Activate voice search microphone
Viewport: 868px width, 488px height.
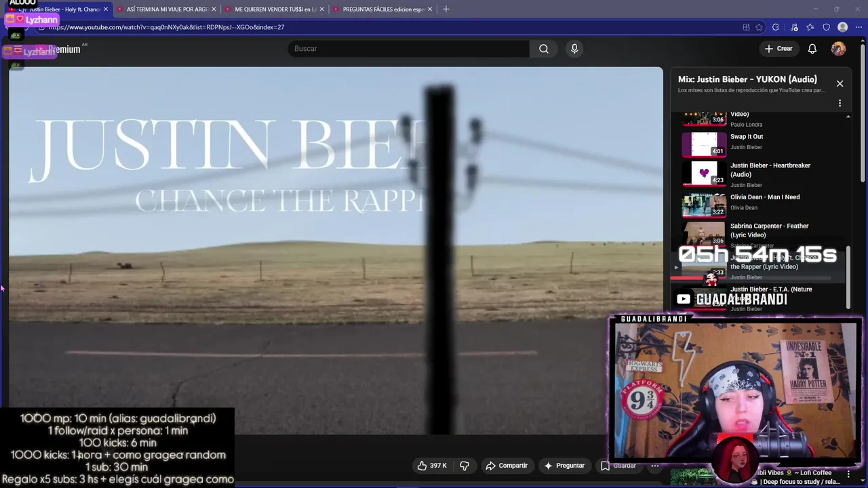pos(574,49)
